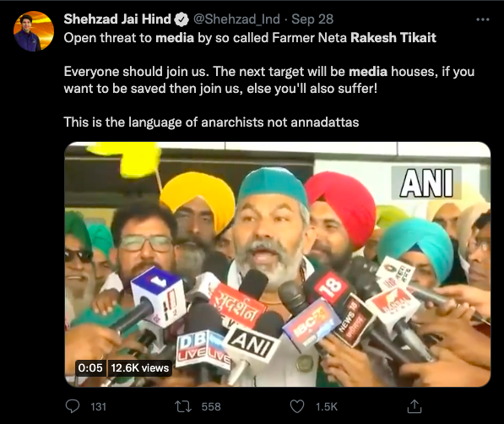Click the first bold 'media' word in tweet
This screenshot has height=424, width=504.
175,38
